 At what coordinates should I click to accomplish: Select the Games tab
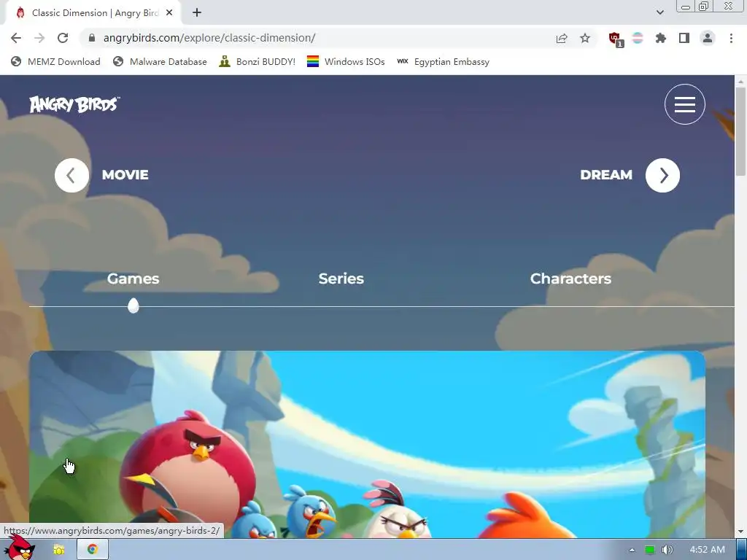tap(133, 279)
